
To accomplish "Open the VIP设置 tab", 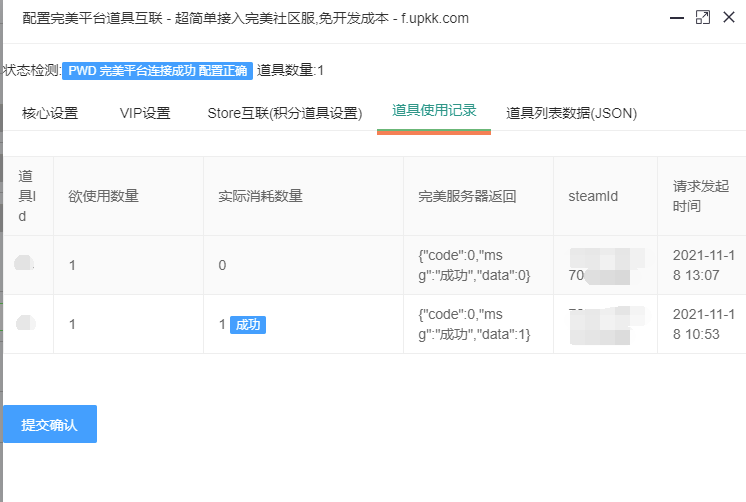I will [x=145, y=113].
